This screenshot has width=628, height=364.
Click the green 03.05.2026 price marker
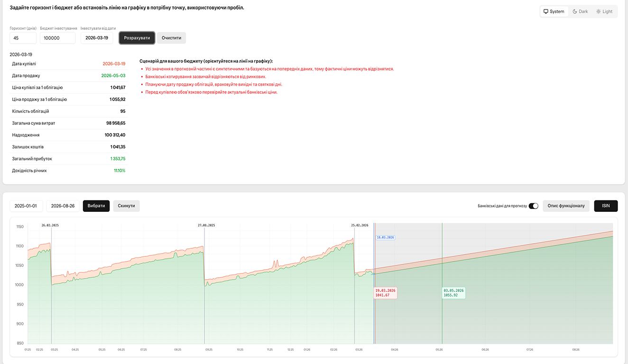tap(453, 292)
